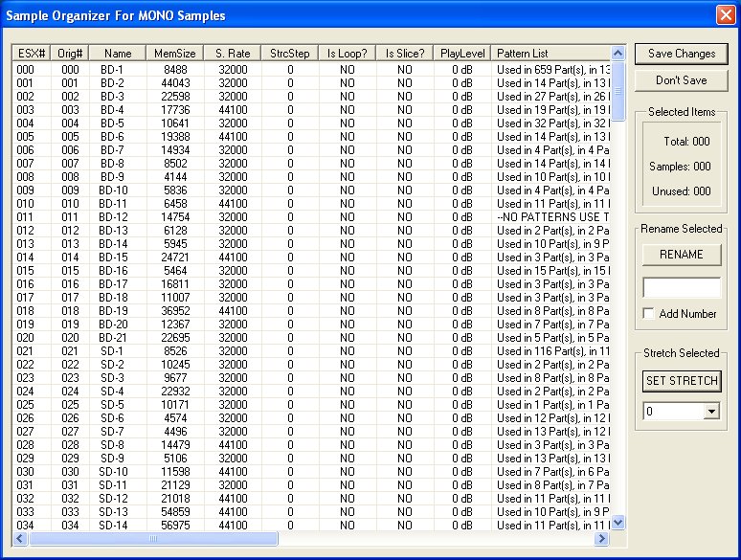Select the BD-6 sample name
The height and width of the screenshot is (560, 741).
(x=112, y=137)
